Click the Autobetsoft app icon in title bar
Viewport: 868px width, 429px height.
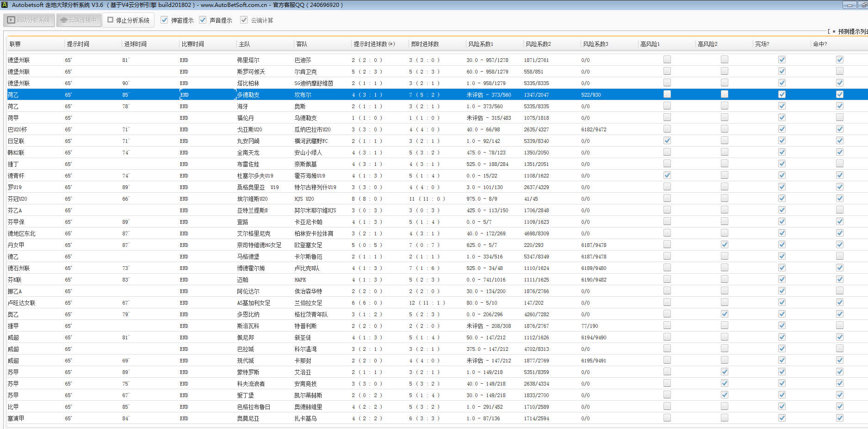click(x=4, y=5)
